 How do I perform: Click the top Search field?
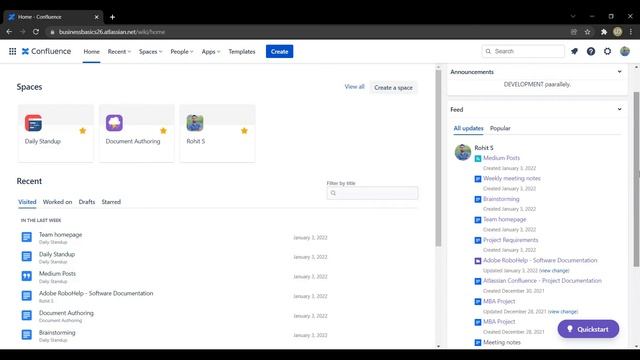click(x=523, y=51)
